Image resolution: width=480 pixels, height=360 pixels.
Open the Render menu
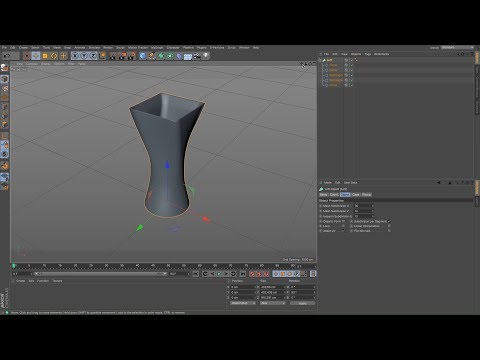coord(108,48)
